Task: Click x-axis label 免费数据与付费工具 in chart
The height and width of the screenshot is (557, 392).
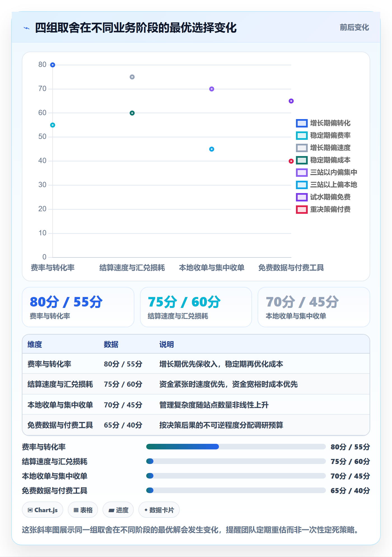Action: [x=291, y=268]
